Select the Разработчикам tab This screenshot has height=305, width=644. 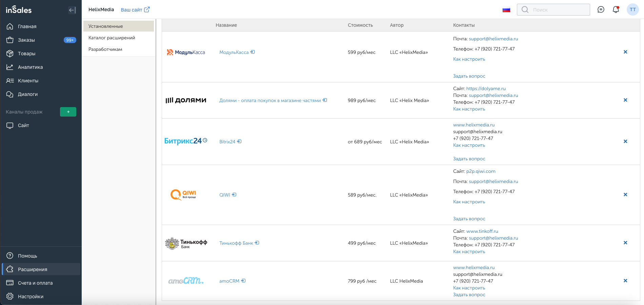tap(119, 49)
